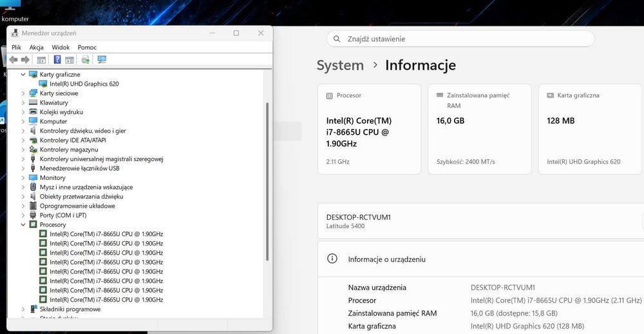Screen dimensions: 644x334
Task: Expand the Składniki programowe chevron
Action: (23, 309)
